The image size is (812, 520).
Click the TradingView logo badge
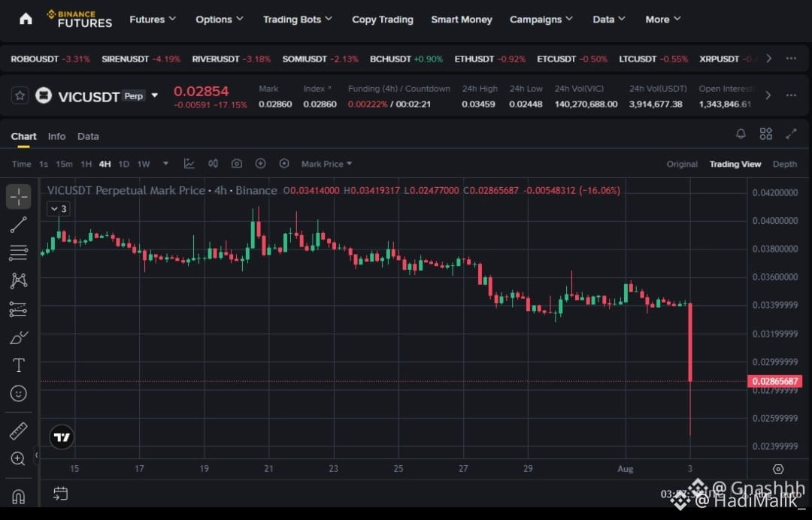click(x=62, y=437)
